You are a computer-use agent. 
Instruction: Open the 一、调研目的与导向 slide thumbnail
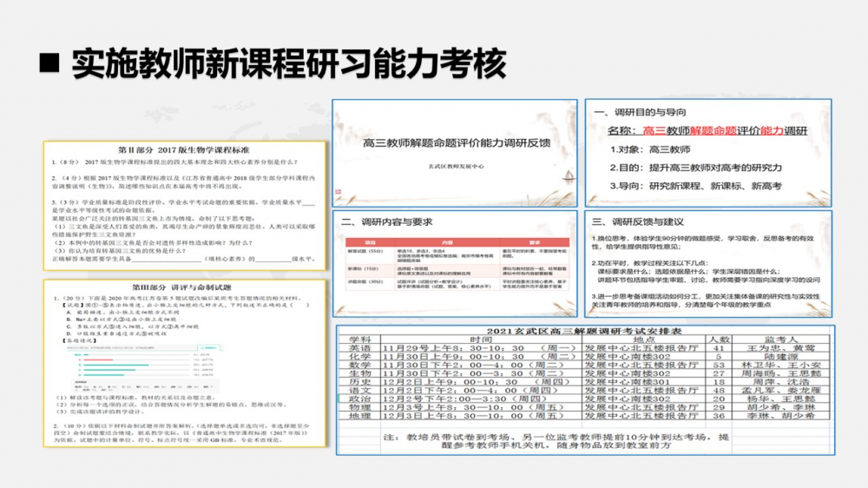pyautogui.click(x=708, y=152)
